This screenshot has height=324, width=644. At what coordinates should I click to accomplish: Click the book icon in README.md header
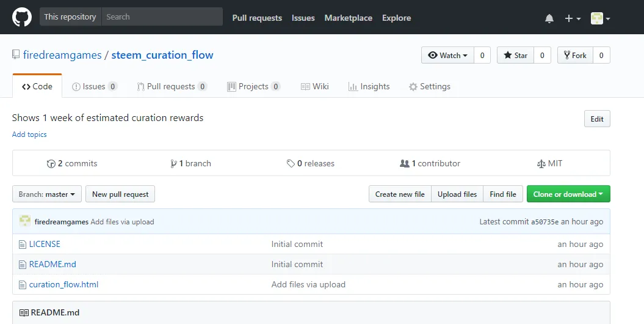pyautogui.click(x=24, y=313)
